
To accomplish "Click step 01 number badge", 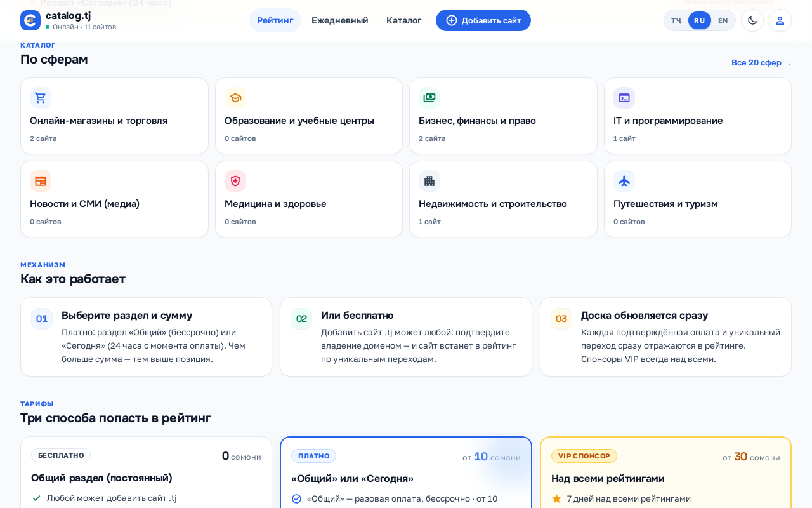I will click(x=42, y=319).
